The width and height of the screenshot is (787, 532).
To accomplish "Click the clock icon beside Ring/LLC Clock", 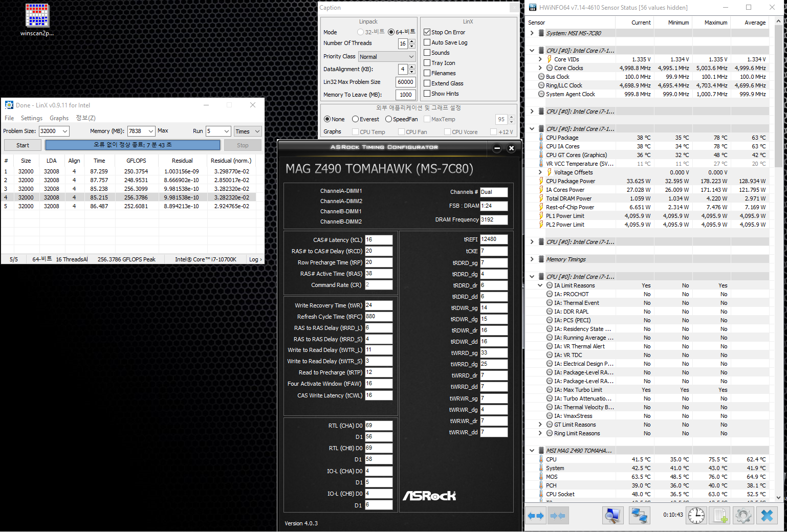I will 541,85.
